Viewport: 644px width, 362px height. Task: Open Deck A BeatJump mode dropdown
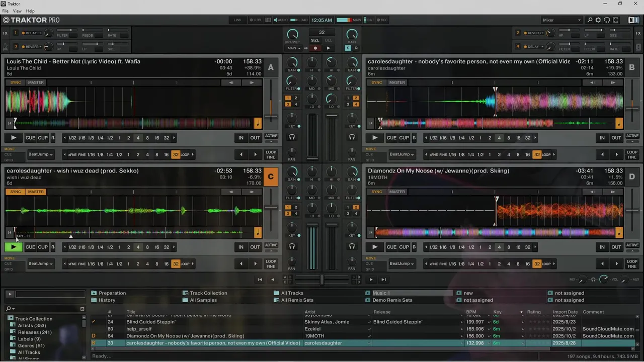pos(41,154)
